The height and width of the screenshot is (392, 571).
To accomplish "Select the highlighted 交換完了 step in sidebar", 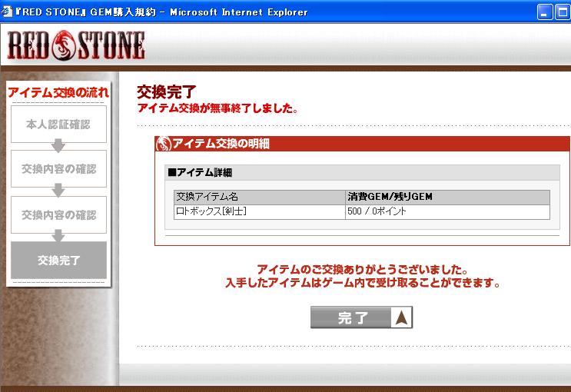I will (58, 260).
